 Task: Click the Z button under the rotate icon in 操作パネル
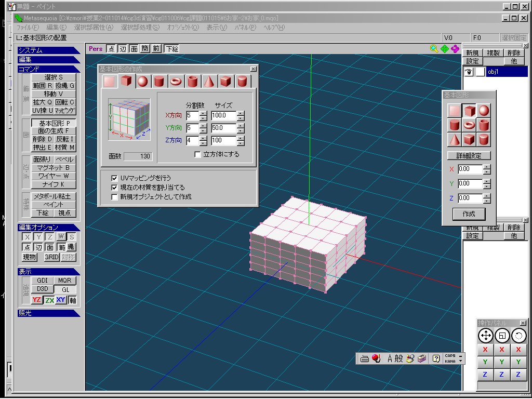point(518,375)
